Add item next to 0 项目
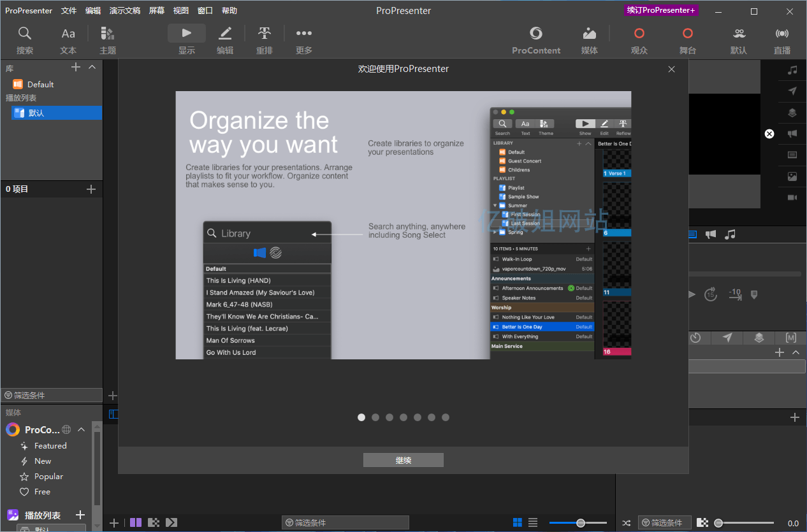Screen dimensions: 807x532 click(91, 189)
